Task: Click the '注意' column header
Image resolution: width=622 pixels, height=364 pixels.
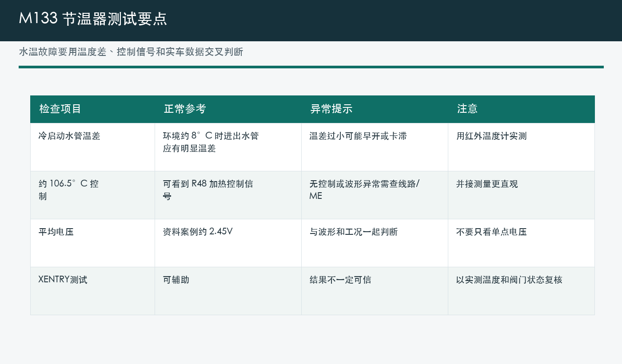Action: 521,109
